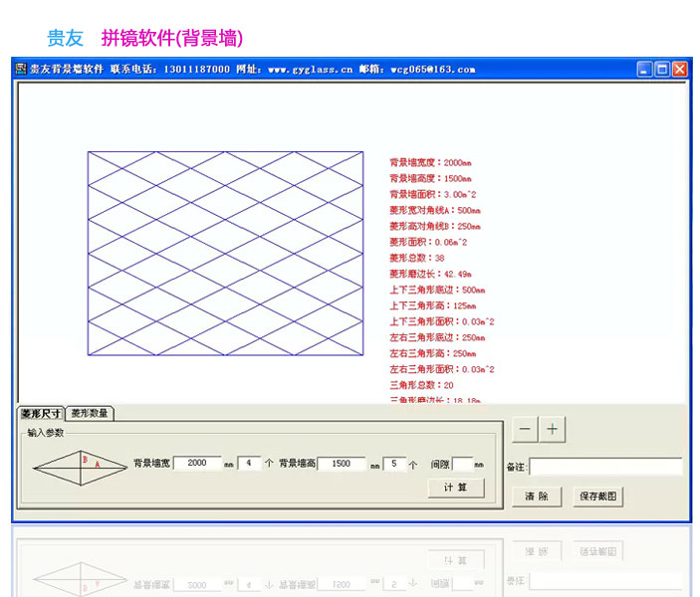Select the text 上下三角形底边：500mm
The width and height of the screenshot is (700, 597).
click(437, 290)
